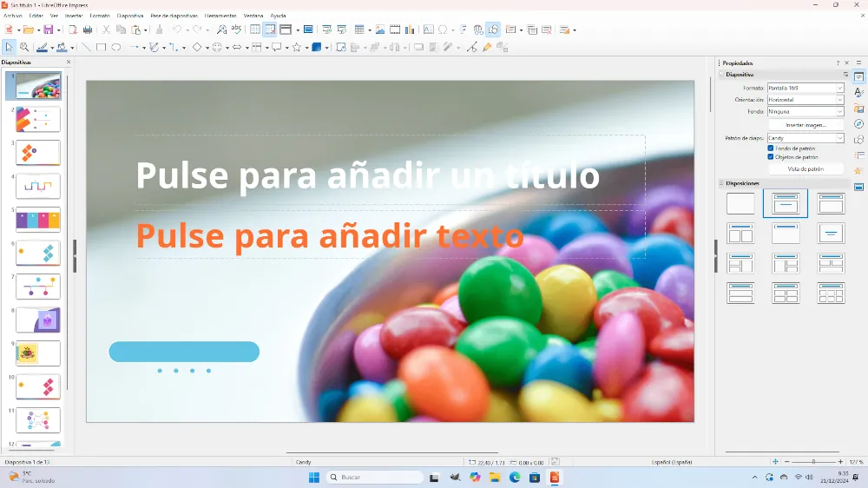Pick the Rectangle drawing tool
Viewport: 868px width, 488px height.
click(101, 48)
